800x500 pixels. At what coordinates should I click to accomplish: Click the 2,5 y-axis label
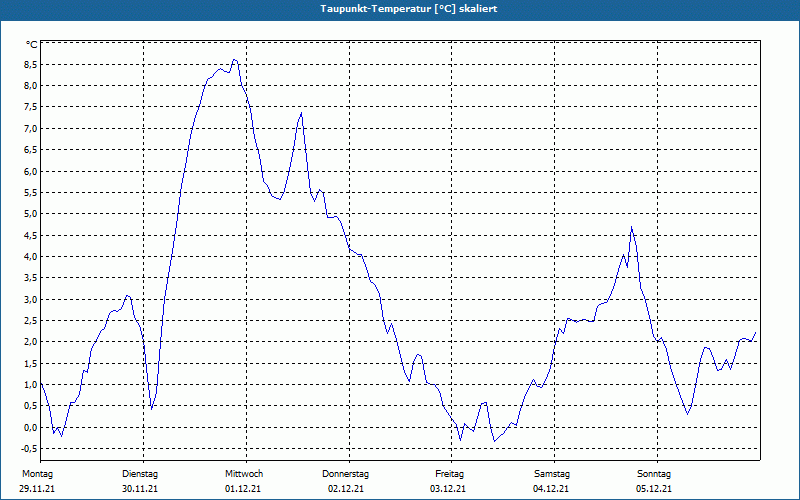point(30,321)
